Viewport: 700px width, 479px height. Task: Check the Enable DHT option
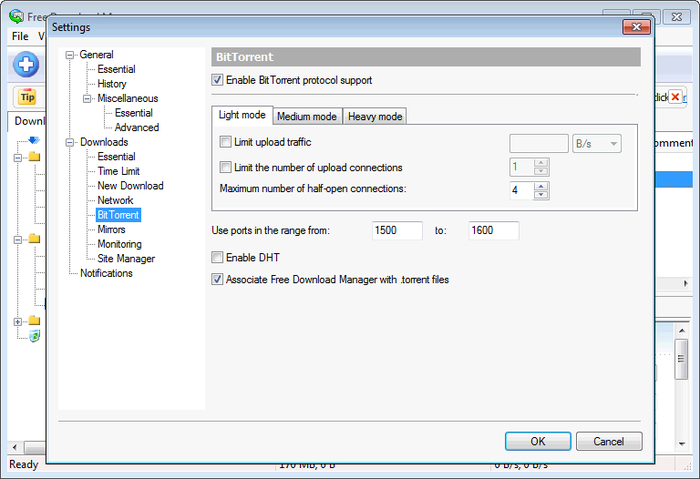click(218, 258)
